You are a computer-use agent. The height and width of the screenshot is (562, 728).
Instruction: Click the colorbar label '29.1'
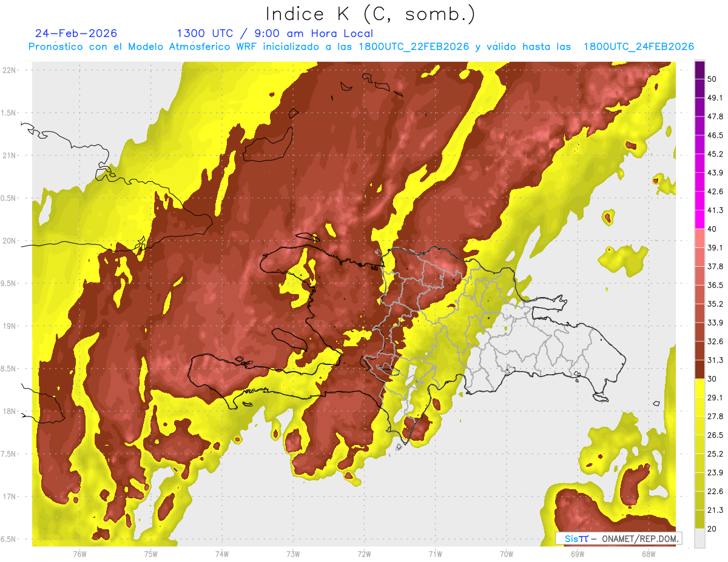(x=715, y=398)
